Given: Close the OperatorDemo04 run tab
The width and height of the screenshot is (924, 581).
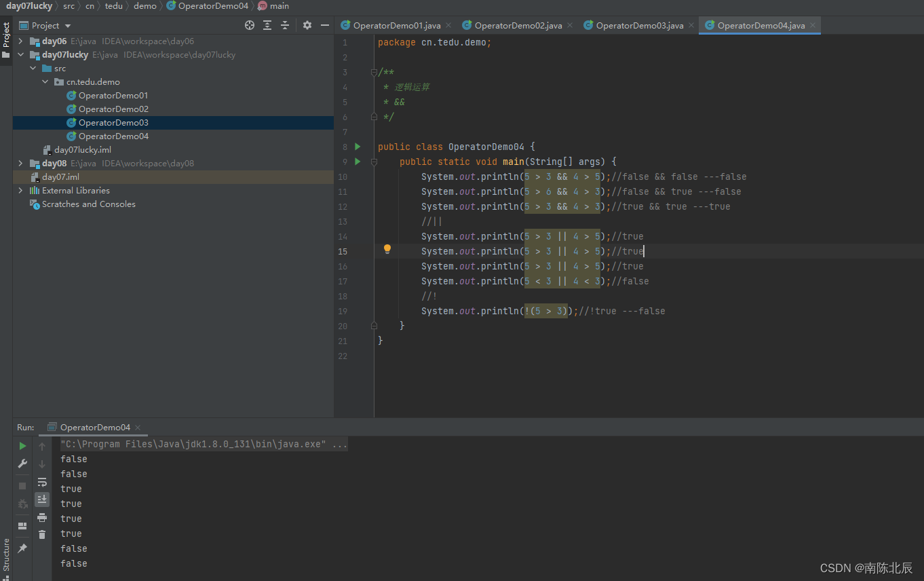Looking at the screenshot, I should (138, 428).
